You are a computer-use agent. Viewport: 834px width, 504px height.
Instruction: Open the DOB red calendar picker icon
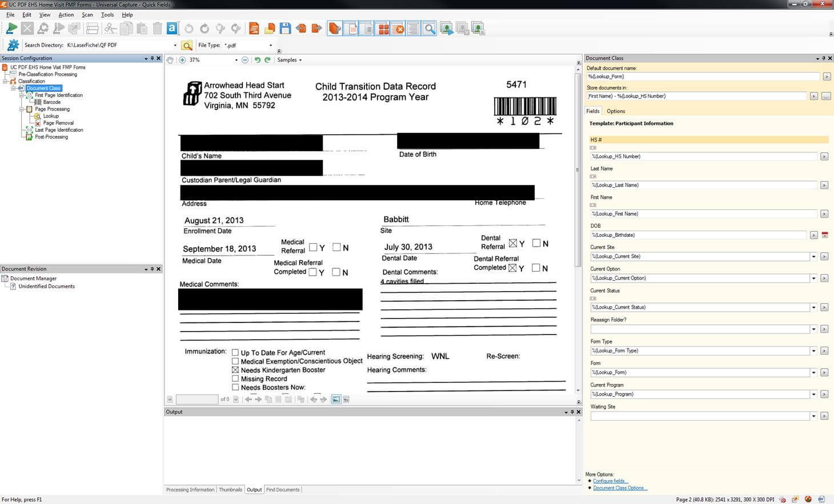coord(824,235)
